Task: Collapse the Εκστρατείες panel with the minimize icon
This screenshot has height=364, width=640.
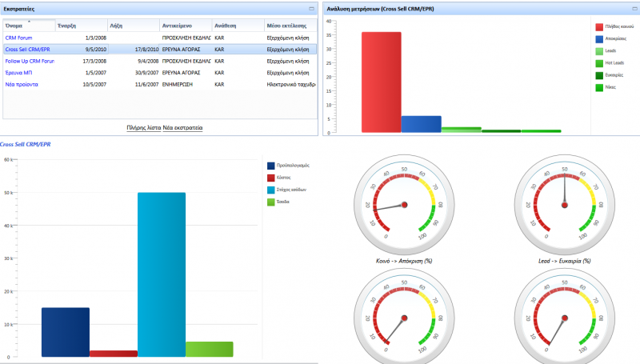Action: point(311,9)
